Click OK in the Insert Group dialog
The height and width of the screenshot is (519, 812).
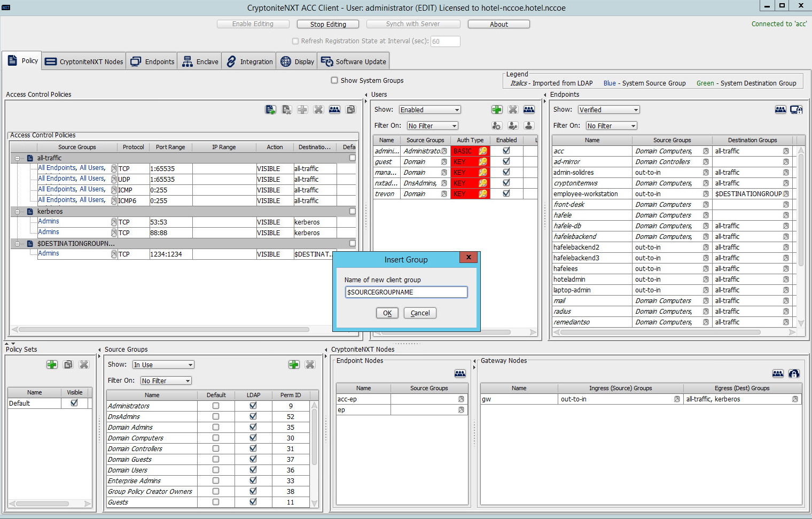(x=387, y=313)
